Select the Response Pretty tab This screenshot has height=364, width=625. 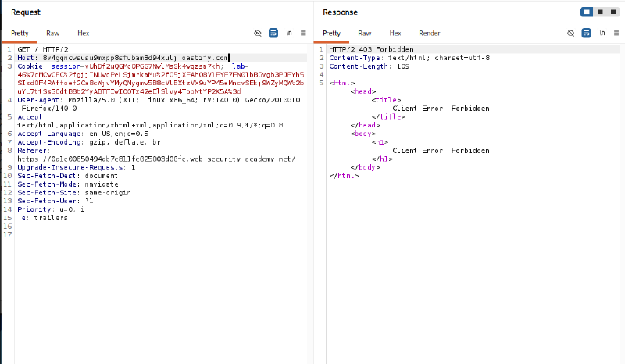331,33
